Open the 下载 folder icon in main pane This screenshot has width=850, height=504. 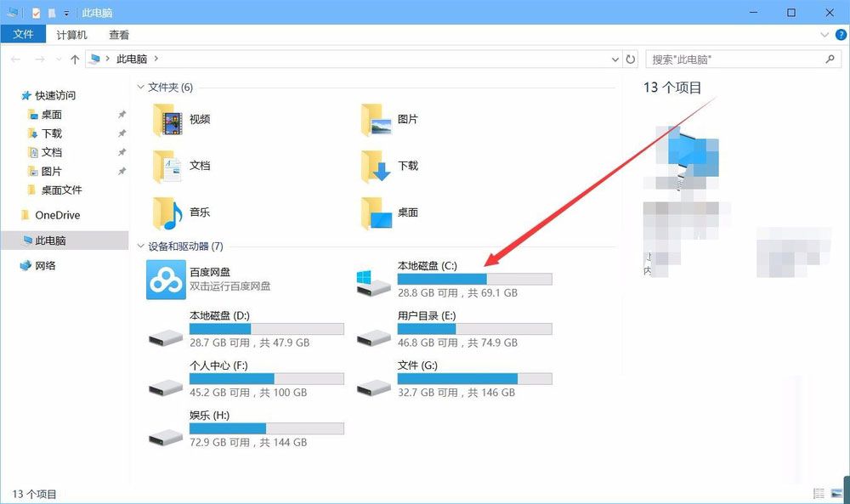tap(376, 167)
